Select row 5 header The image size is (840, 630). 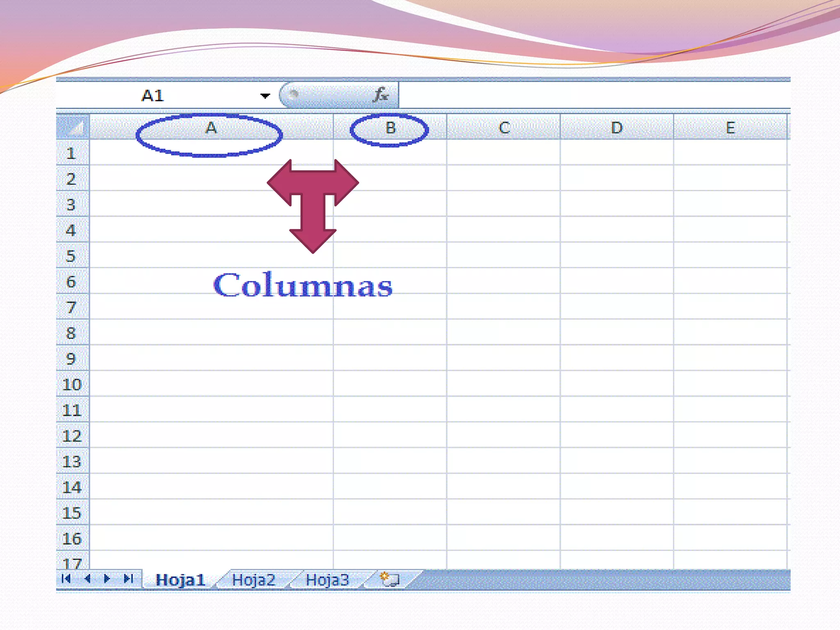point(72,256)
